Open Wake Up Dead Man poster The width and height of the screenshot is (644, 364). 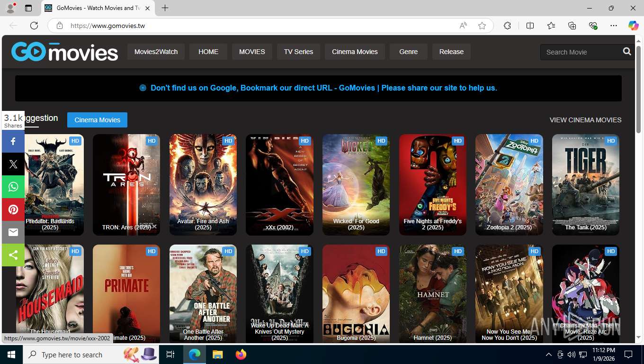click(x=279, y=294)
